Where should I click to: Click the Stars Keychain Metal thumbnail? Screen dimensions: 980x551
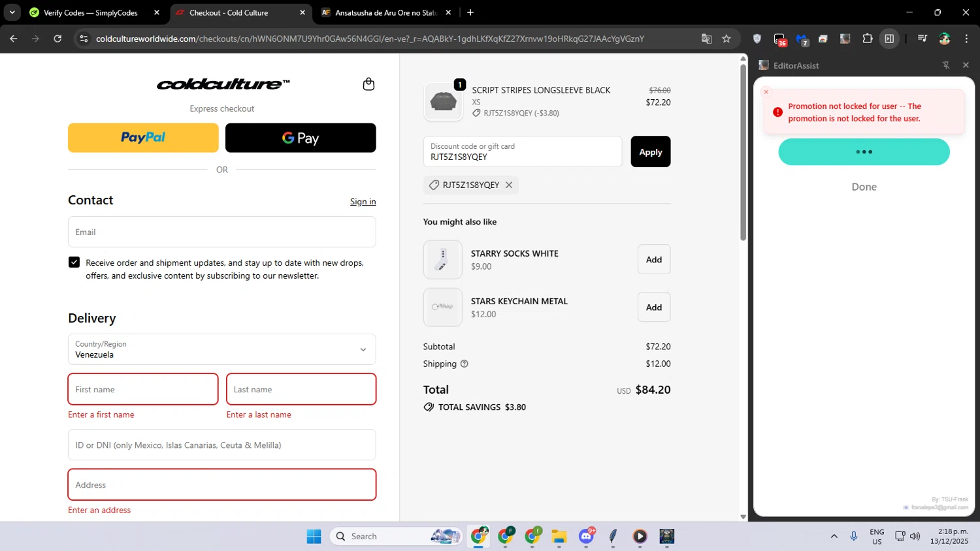[x=443, y=307]
